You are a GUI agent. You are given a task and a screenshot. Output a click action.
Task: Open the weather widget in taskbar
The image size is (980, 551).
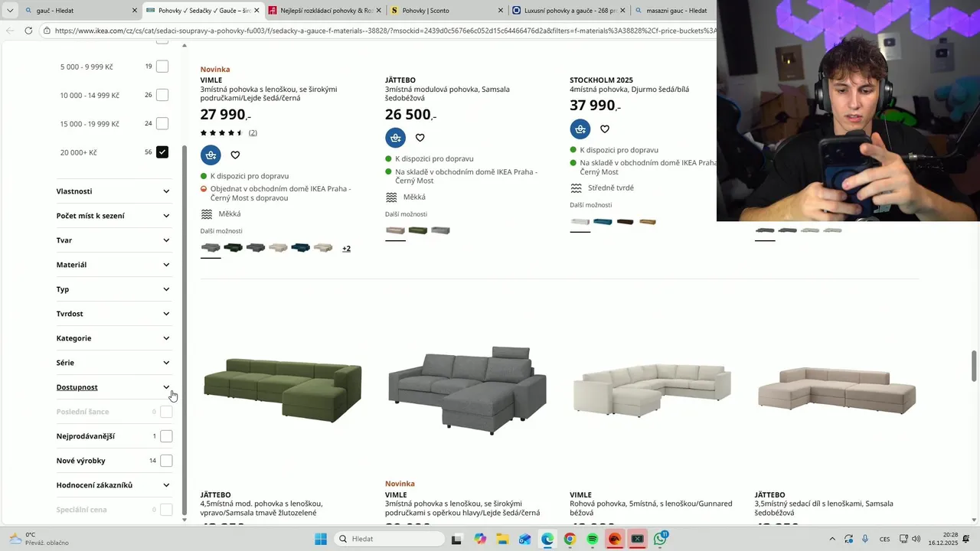click(38, 539)
